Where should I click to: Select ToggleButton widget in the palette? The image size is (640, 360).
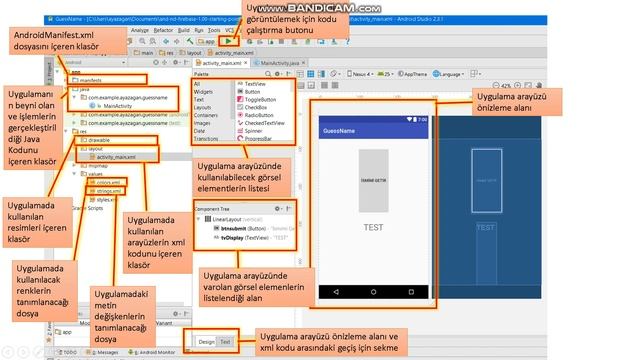(x=257, y=100)
